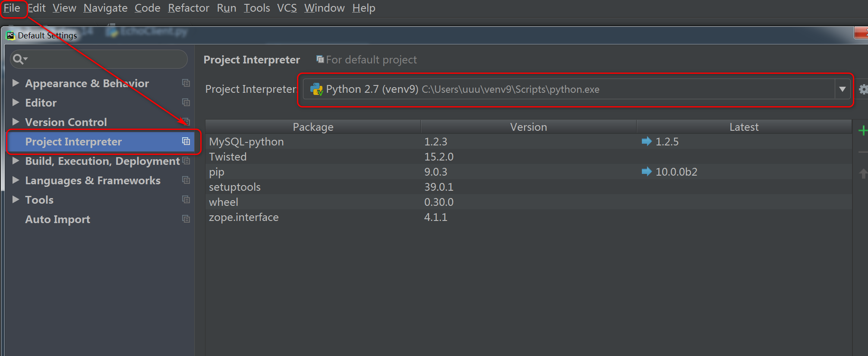This screenshot has width=868, height=356.
Task: Click the 'For default project' label
Action: pos(371,60)
